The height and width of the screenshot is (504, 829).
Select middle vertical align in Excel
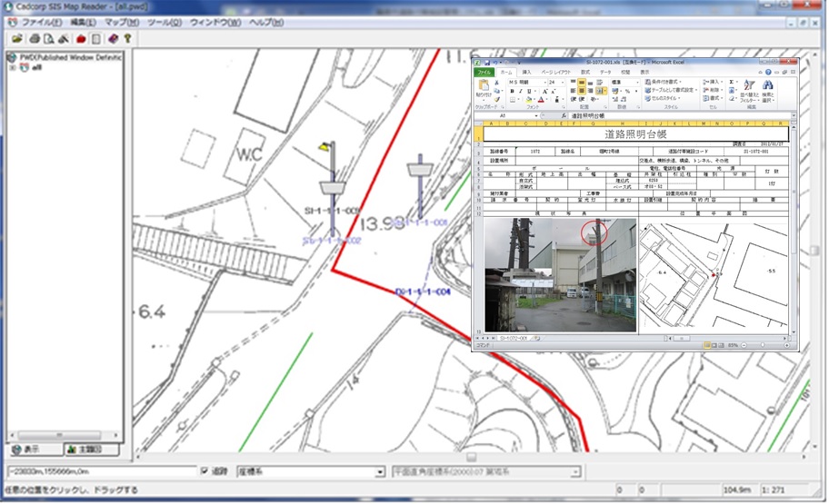(582, 83)
